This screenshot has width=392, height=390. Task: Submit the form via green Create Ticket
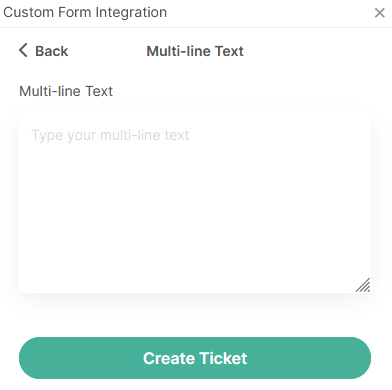[195, 358]
